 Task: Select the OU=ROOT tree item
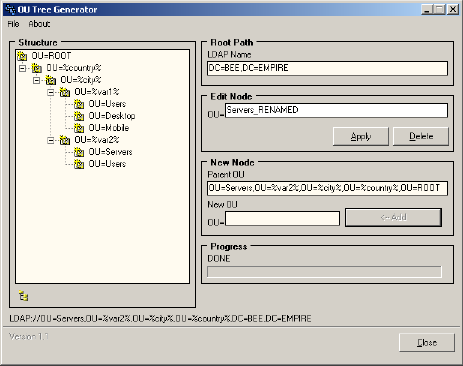click(51, 56)
